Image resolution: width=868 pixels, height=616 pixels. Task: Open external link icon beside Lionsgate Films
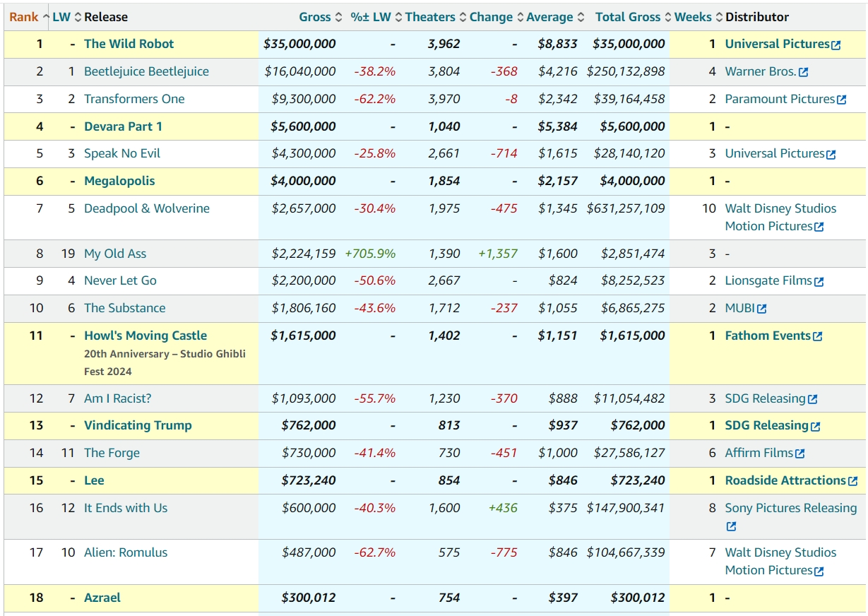(x=819, y=281)
